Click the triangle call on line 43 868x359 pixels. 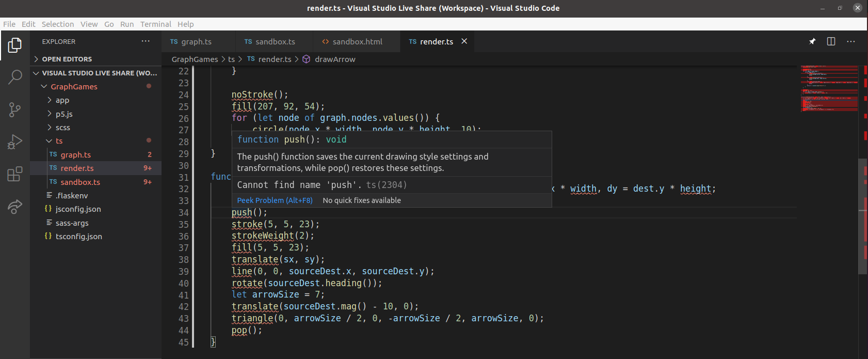[388, 318]
